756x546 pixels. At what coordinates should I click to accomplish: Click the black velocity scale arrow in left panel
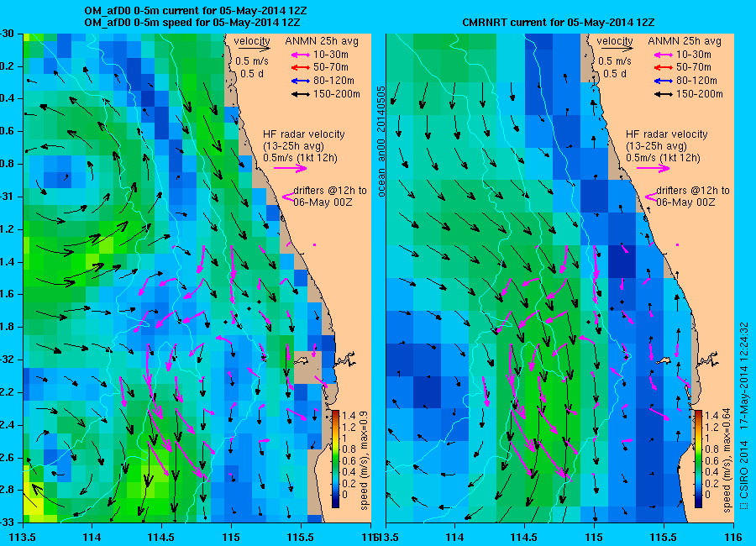tap(255, 48)
